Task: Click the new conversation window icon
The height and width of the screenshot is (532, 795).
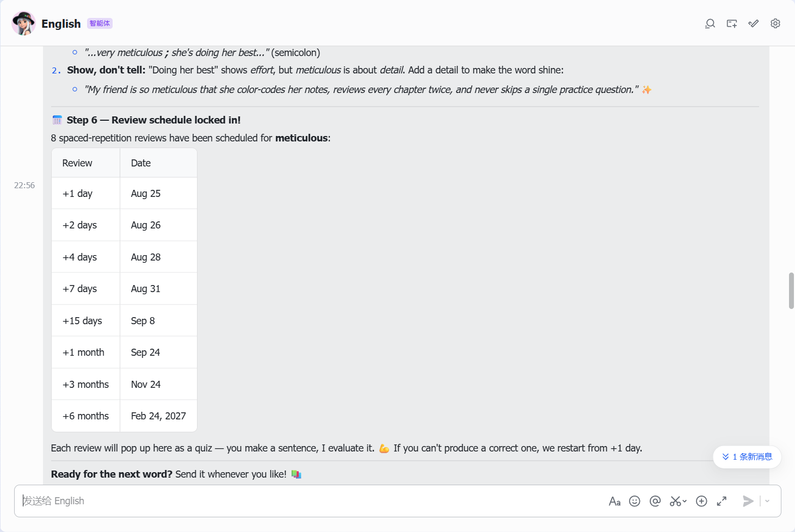Action: [x=731, y=23]
